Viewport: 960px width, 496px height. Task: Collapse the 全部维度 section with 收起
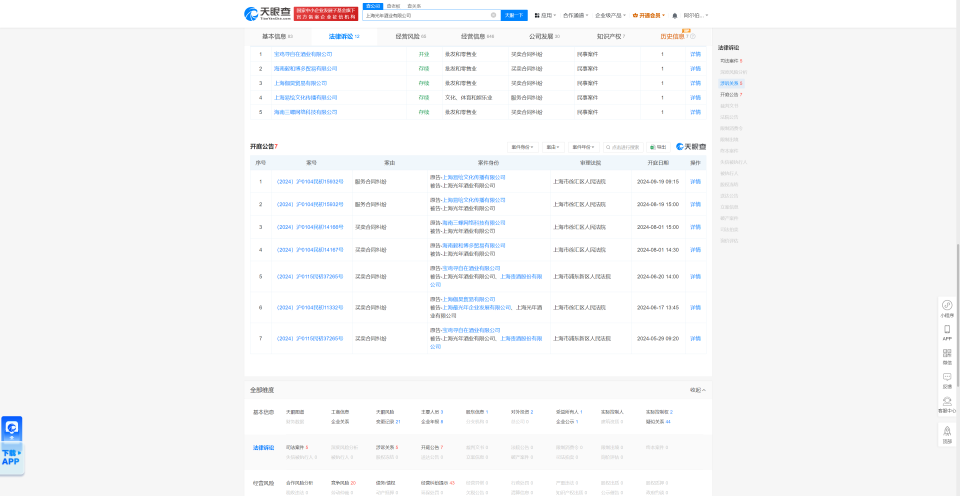coord(697,390)
